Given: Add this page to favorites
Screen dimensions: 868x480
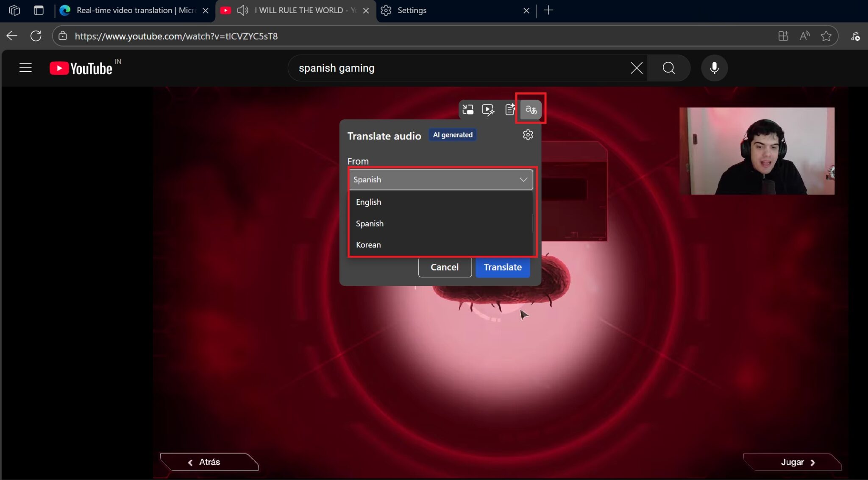Looking at the screenshot, I should [826, 36].
